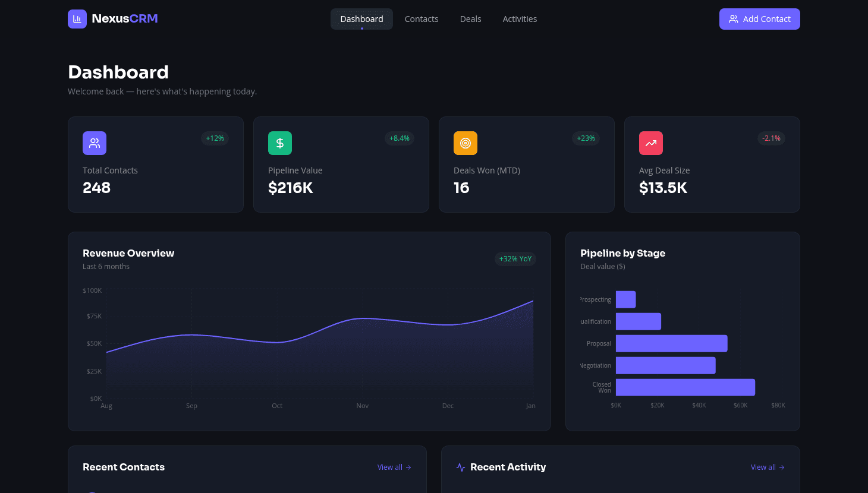868x493 pixels.
Task: Click the NexusCRM bar-chart logo icon
Action: coord(77,18)
